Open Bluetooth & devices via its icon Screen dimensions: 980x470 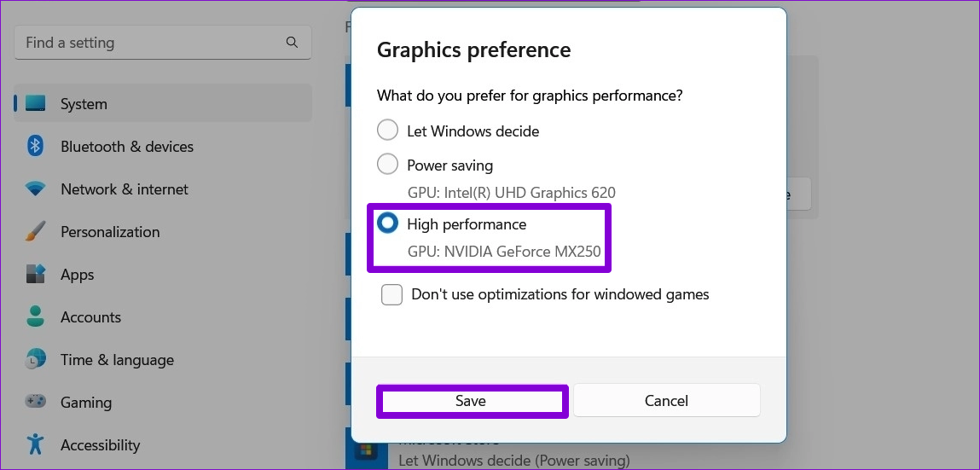(36, 146)
